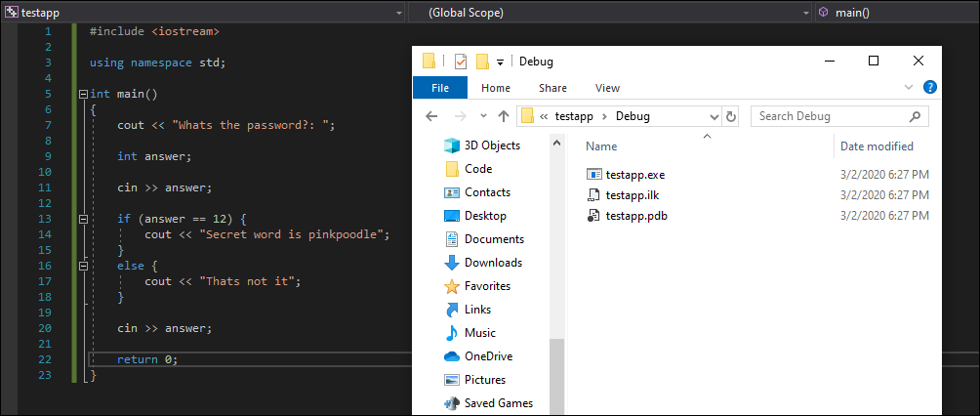Go back with the Back arrow
The image size is (980, 416).
431,116
